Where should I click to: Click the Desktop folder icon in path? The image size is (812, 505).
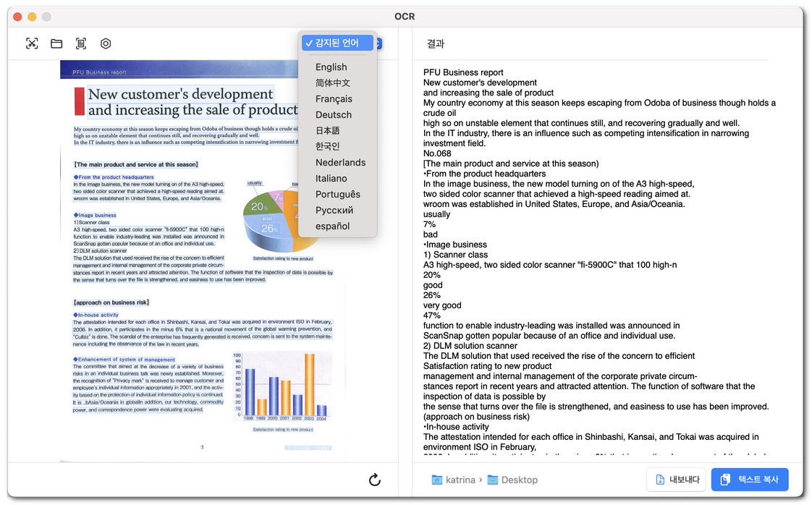pyautogui.click(x=492, y=480)
